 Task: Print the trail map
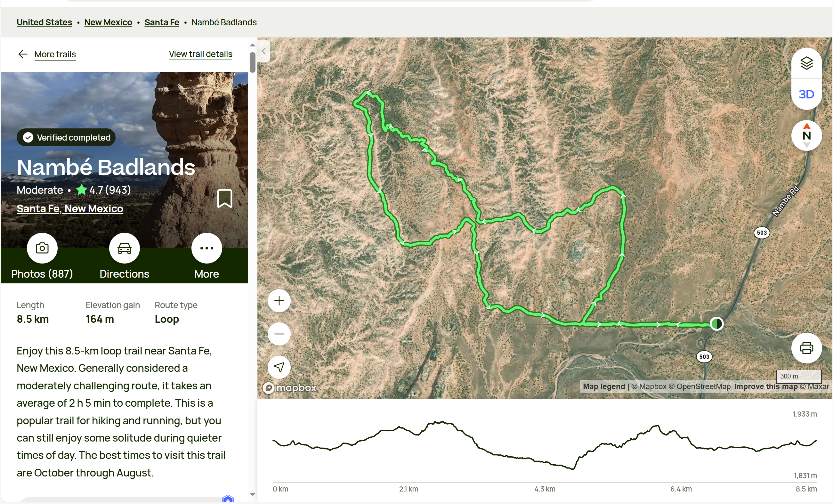[806, 348]
